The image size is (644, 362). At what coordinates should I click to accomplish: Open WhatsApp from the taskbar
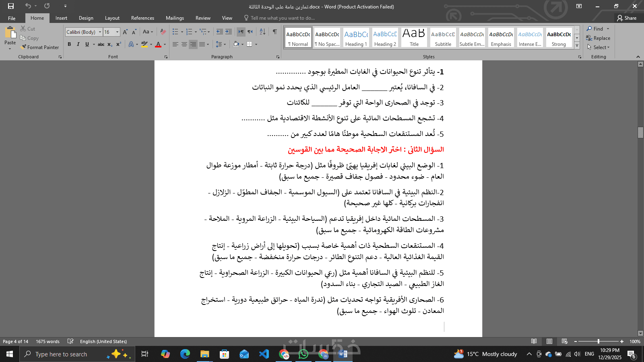coord(303,354)
